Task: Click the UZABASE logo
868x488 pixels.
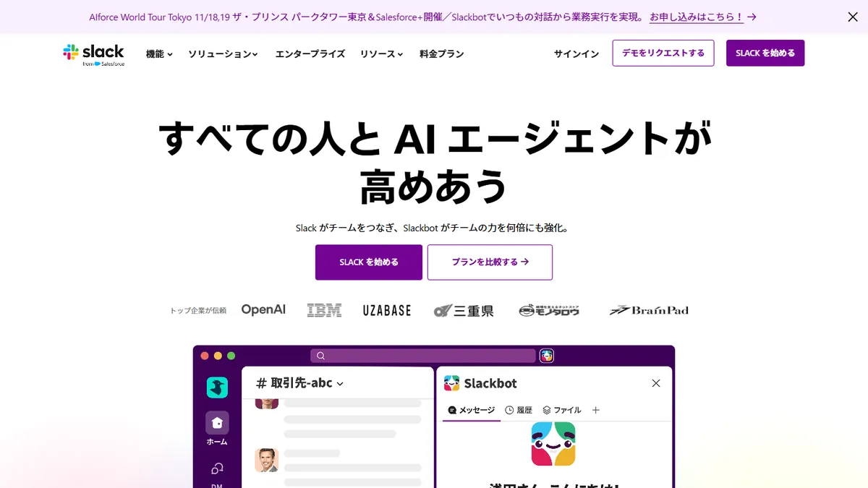Action: 387,310
